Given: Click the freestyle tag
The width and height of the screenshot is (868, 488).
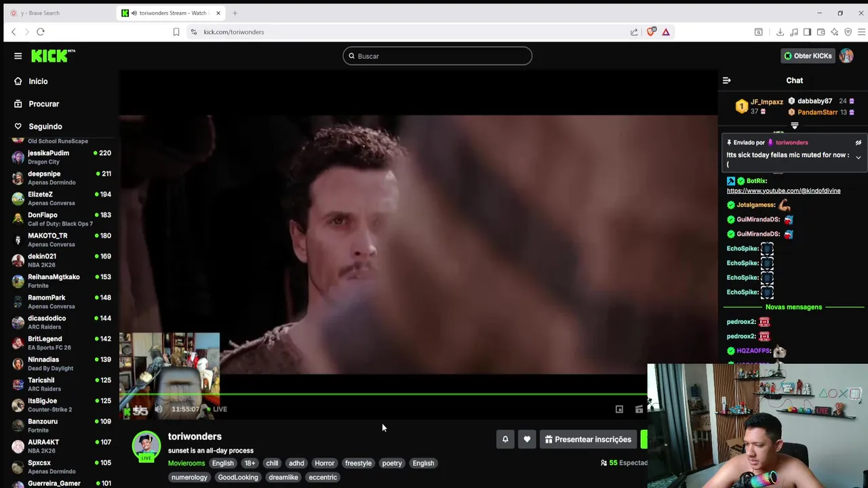Looking at the screenshot, I should pos(358,464).
